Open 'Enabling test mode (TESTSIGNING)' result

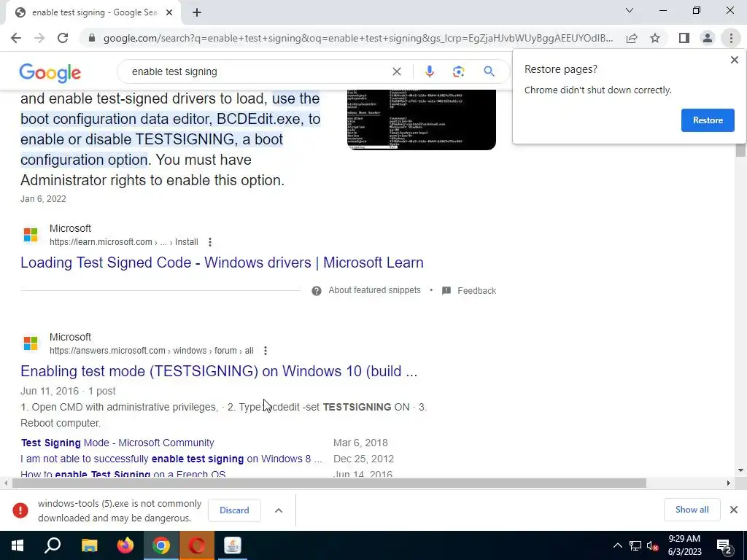219,371
